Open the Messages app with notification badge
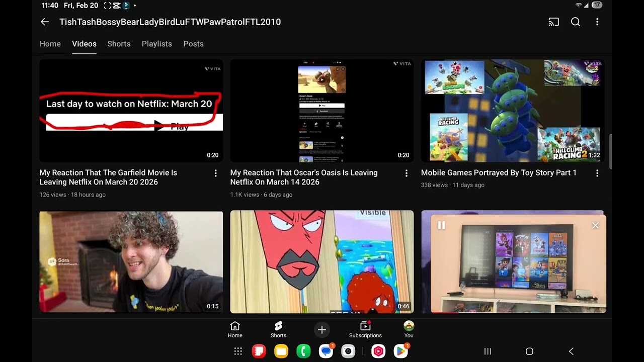Viewport: 644px width, 362px height. pos(326,351)
